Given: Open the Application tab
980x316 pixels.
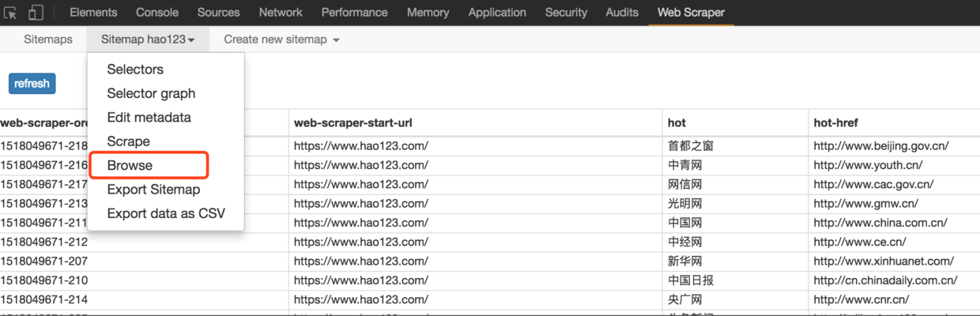Looking at the screenshot, I should coord(497,13).
